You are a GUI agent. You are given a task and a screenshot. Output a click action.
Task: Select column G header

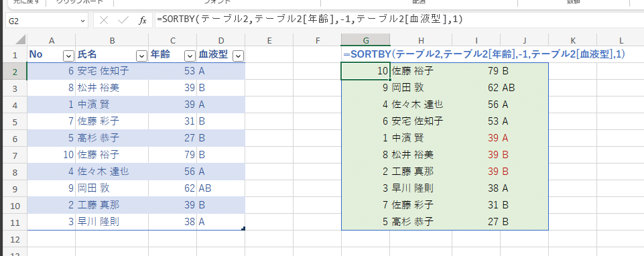pyautogui.click(x=365, y=40)
